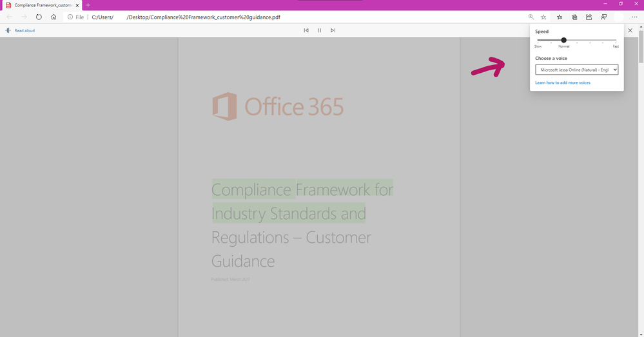
Task: Click the Read aloud indicator
Action: (20, 30)
